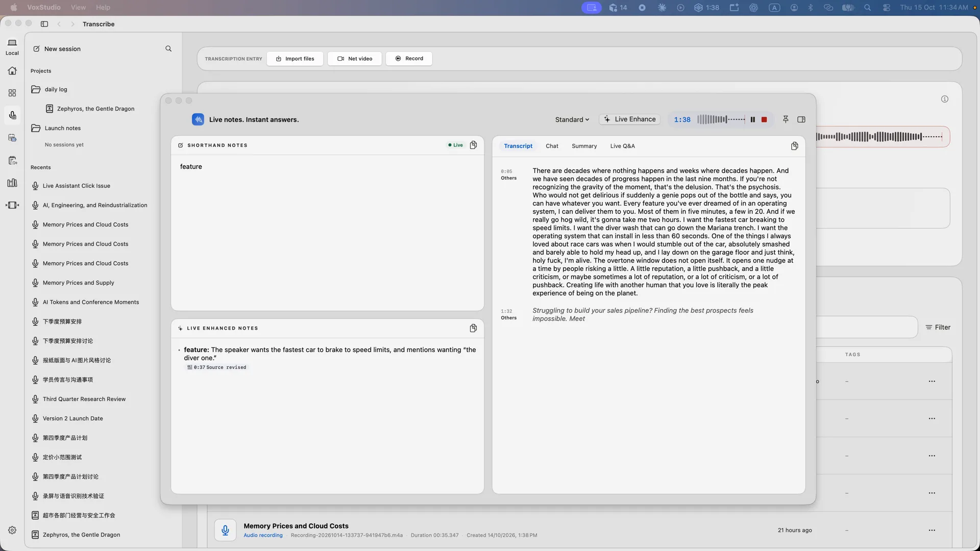This screenshot has width=980, height=551.
Task: Click the 0:37 Source revised reference
Action: [216, 367]
